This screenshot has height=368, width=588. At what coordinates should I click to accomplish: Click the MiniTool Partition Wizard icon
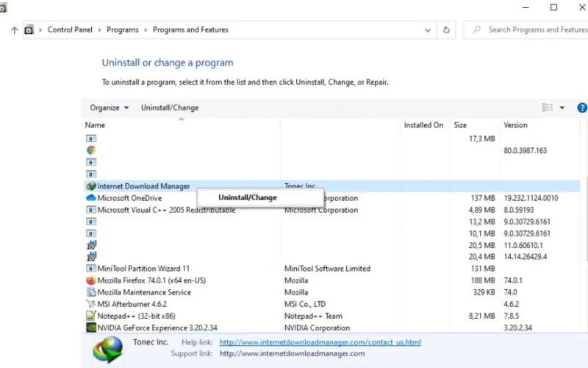(x=90, y=269)
